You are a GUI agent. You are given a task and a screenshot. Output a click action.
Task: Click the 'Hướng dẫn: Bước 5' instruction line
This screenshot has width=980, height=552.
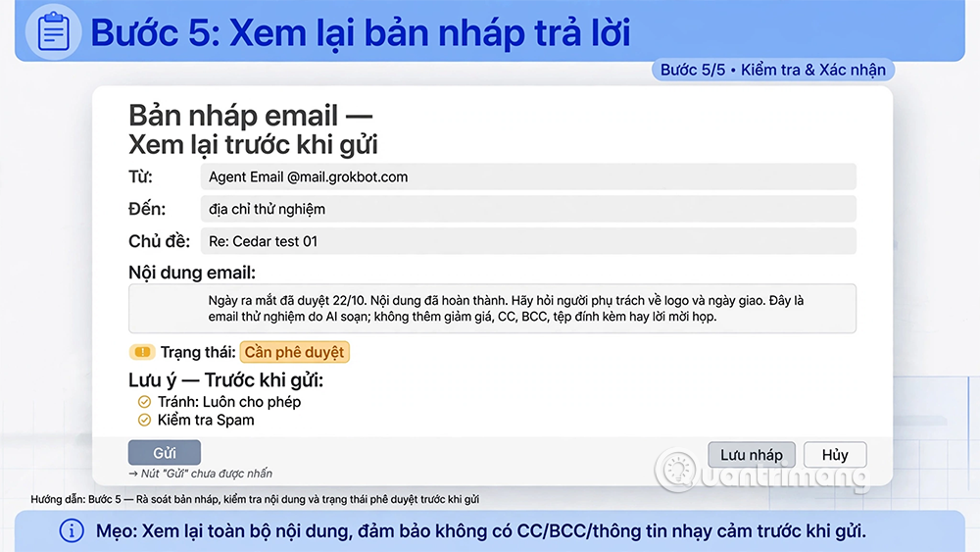(255, 499)
